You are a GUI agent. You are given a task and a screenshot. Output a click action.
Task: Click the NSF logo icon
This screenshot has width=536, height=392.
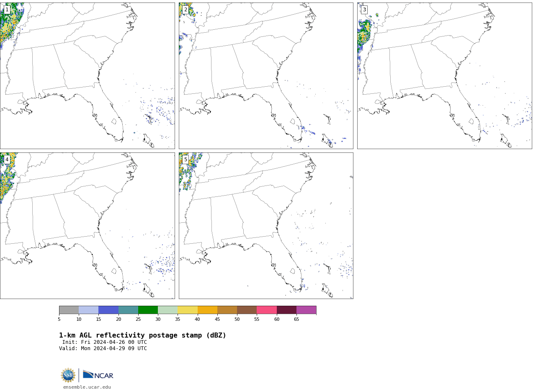click(68, 375)
